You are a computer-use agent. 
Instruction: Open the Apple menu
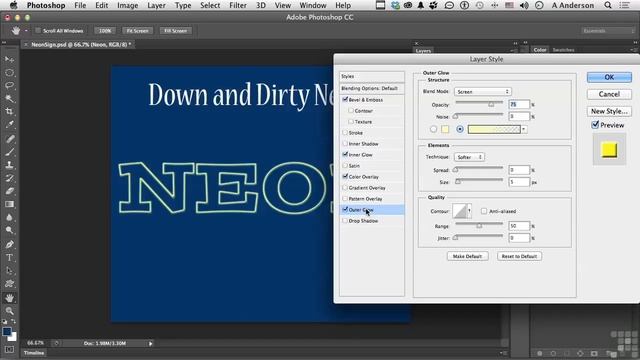[x=13, y=5]
